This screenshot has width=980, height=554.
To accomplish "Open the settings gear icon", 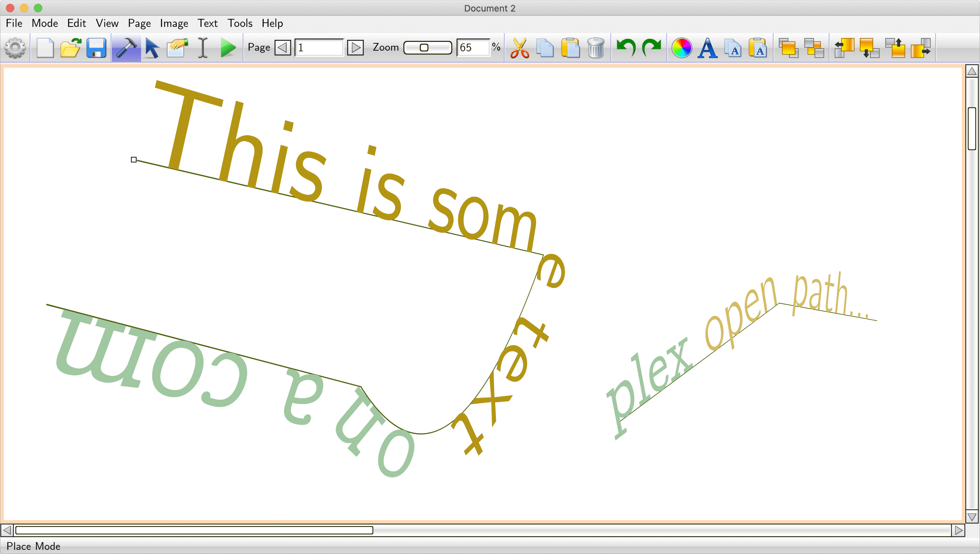I will click(15, 48).
